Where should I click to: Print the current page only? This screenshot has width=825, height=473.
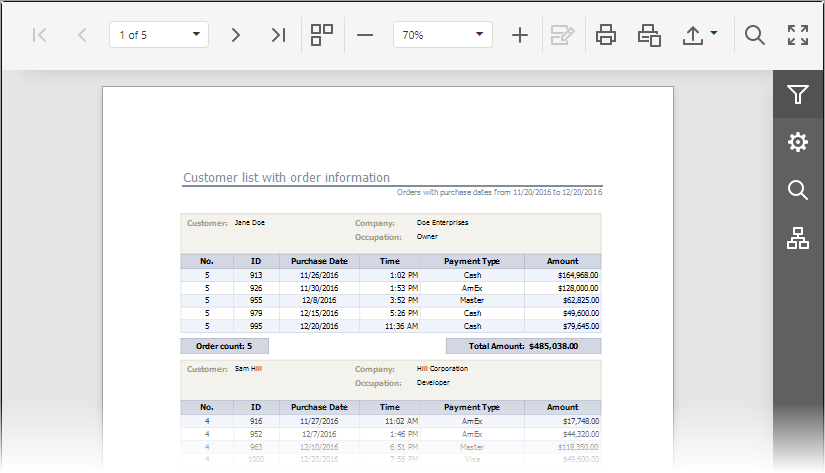(x=650, y=35)
